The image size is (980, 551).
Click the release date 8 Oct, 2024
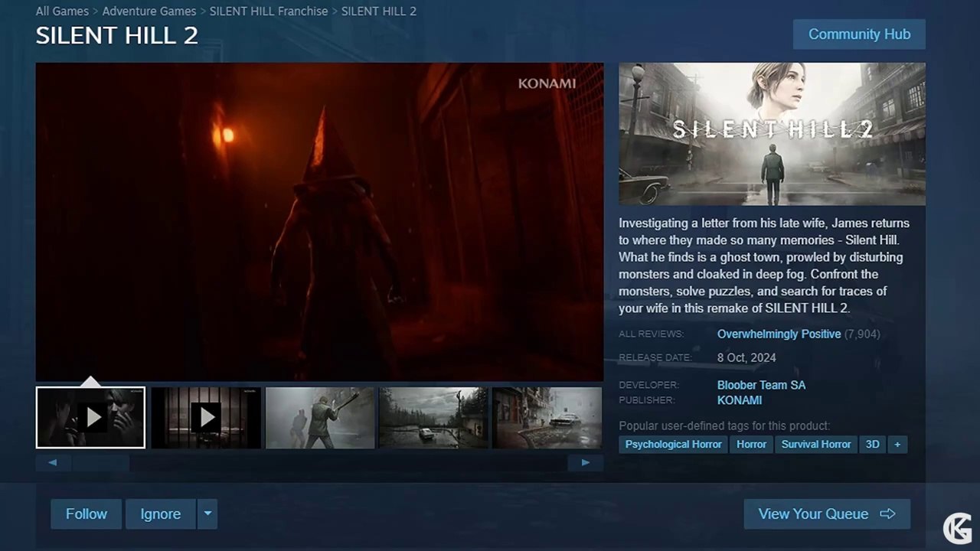746,357
